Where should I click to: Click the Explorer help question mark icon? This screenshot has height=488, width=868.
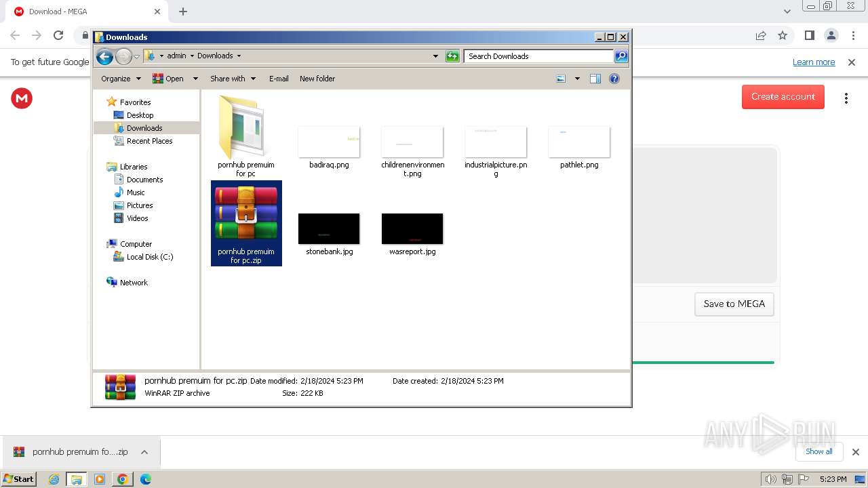coord(614,79)
